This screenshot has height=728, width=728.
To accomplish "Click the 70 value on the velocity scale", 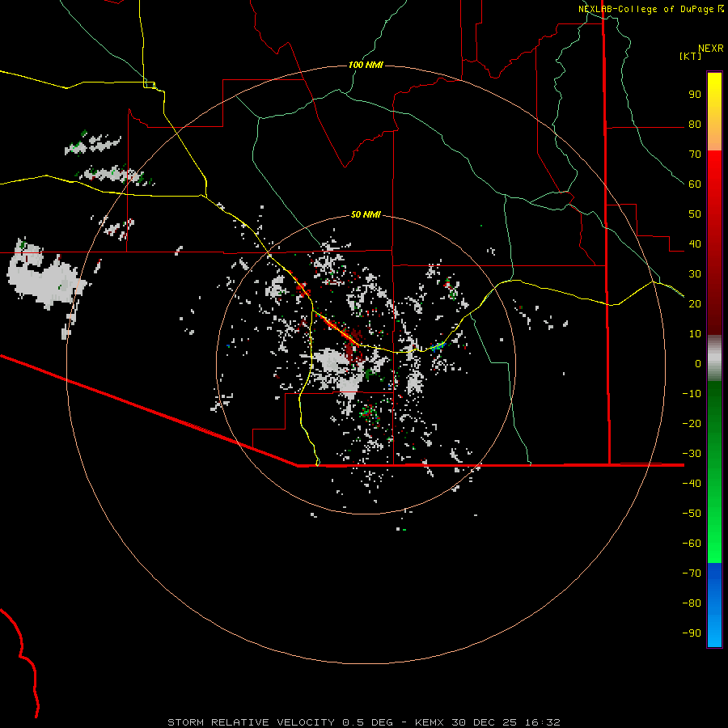I will tap(695, 154).
